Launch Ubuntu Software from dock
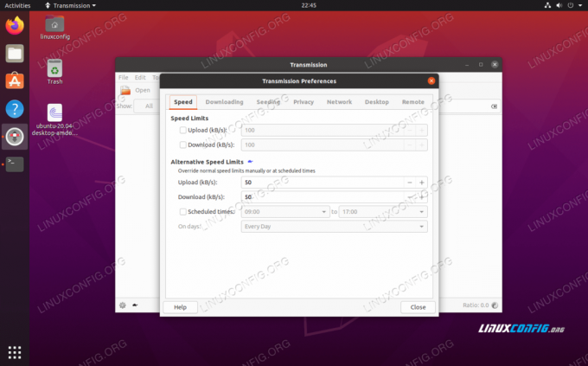Screen dimensions: 588x366 coord(15,80)
